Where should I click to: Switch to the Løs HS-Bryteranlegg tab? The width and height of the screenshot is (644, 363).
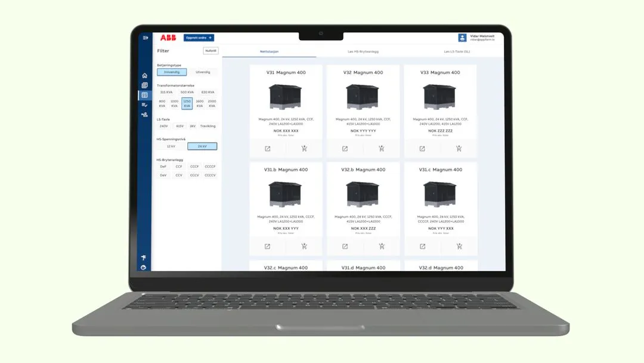363,51
